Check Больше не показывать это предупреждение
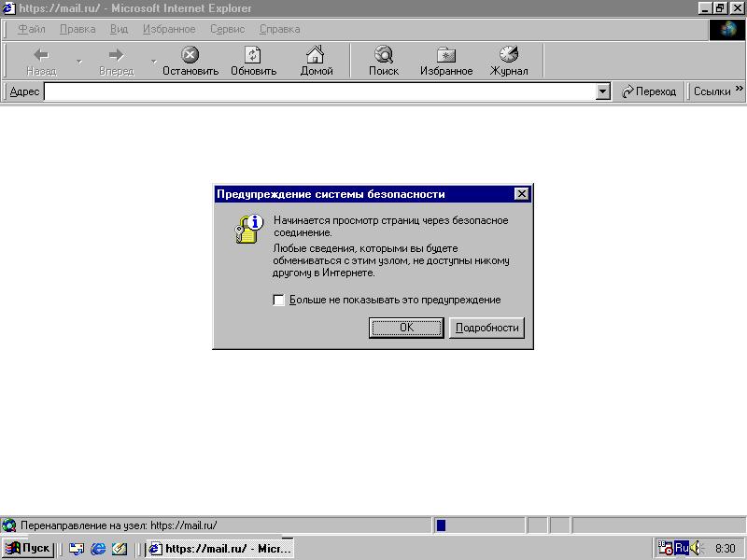This screenshot has width=747, height=560. (x=277, y=300)
